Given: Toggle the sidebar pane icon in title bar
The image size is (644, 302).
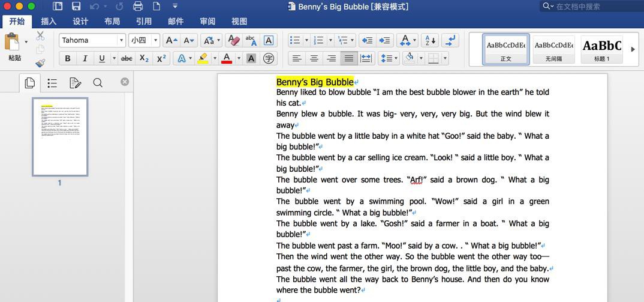Looking at the screenshot, I should 58,6.
